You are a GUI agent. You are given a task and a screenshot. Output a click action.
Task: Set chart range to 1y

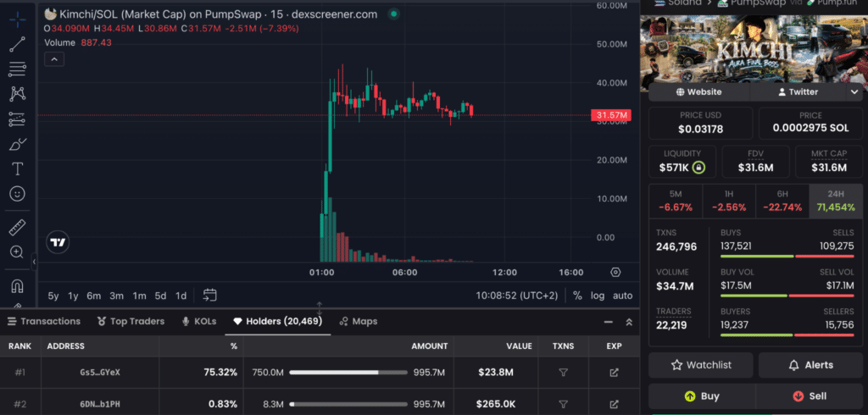coord(73,296)
